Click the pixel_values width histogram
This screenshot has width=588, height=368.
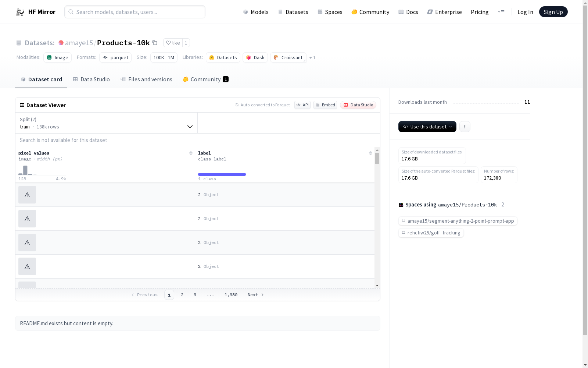pos(42,170)
